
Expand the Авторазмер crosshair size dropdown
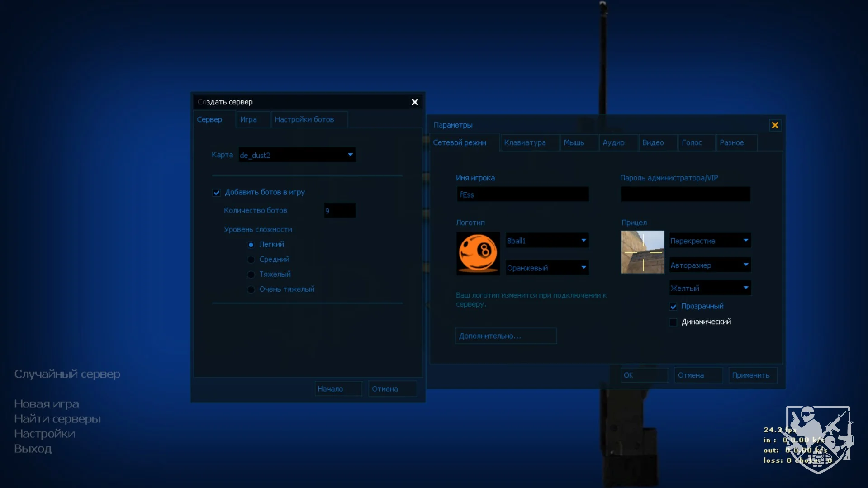pyautogui.click(x=709, y=265)
